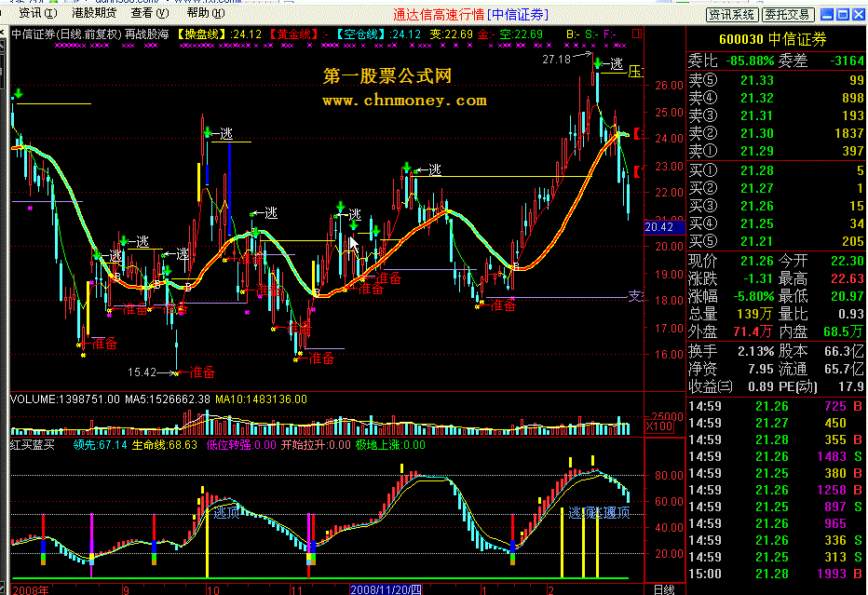Click the MA10:1483136.00 label
868x595 pixels.
pyautogui.click(x=261, y=399)
